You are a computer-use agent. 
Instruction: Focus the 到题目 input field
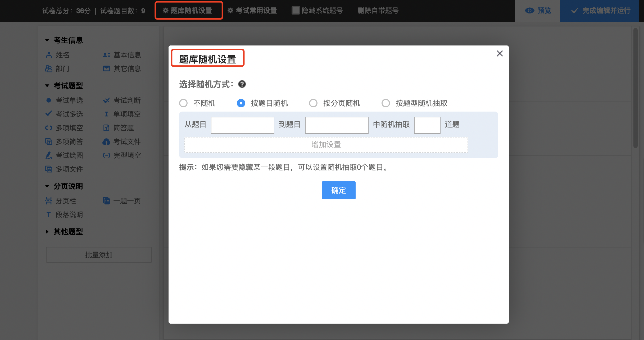click(x=337, y=125)
